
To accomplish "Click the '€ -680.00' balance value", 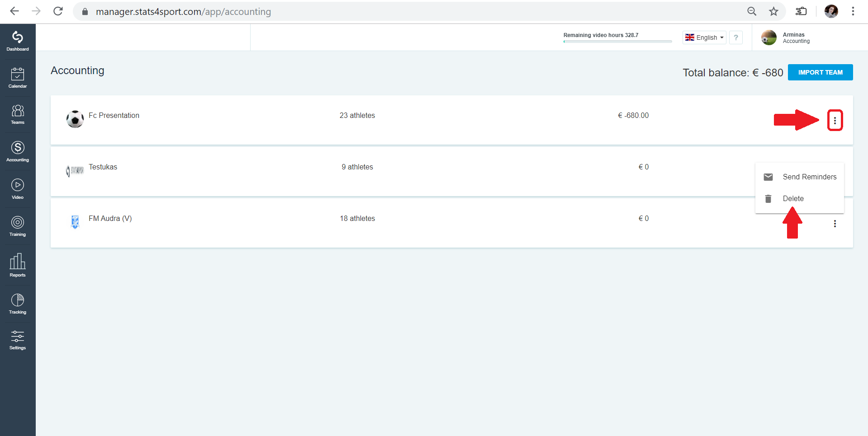I will (633, 115).
